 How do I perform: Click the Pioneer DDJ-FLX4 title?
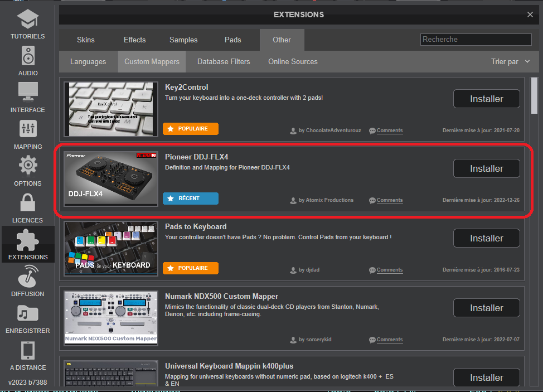click(196, 157)
